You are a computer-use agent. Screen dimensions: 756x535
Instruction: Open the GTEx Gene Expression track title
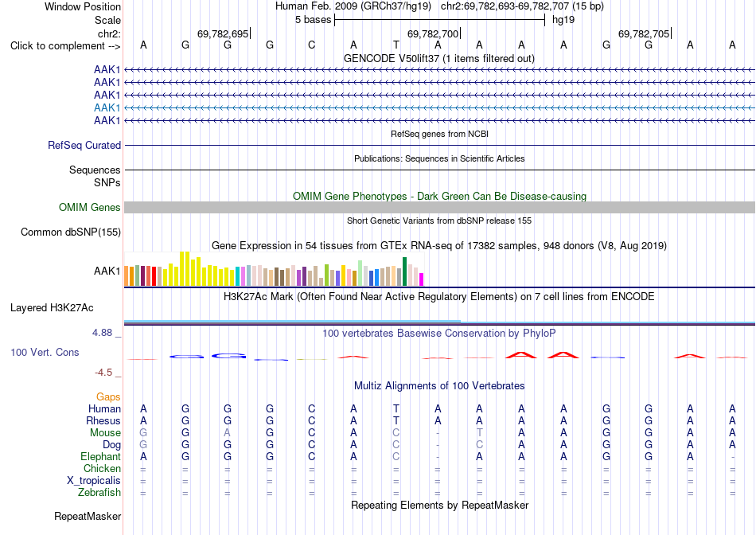point(439,245)
